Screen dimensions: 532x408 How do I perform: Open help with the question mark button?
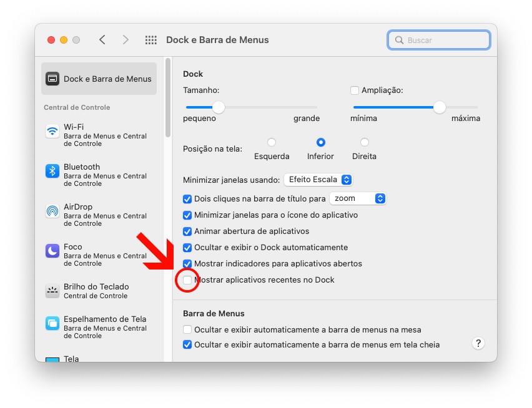coord(478,344)
